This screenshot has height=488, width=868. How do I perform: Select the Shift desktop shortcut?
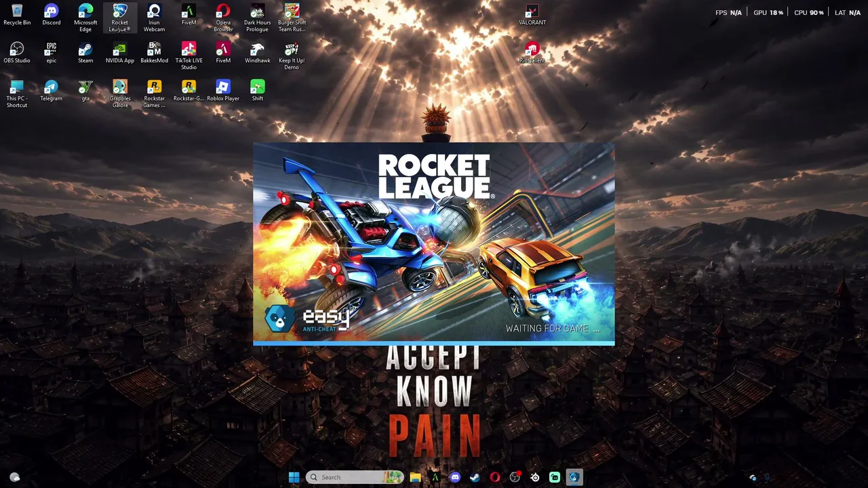pos(257,91)
